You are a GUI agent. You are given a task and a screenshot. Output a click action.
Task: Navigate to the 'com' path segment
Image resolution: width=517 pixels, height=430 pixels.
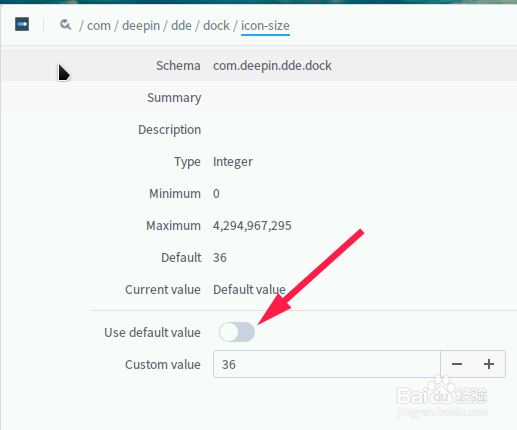tap(99, 26)
